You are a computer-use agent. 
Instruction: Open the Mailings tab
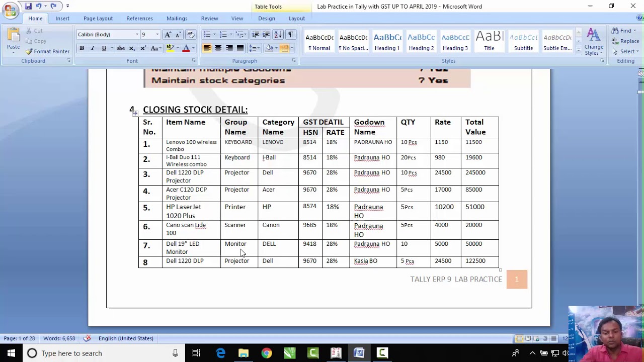click(x=177, y=19)
